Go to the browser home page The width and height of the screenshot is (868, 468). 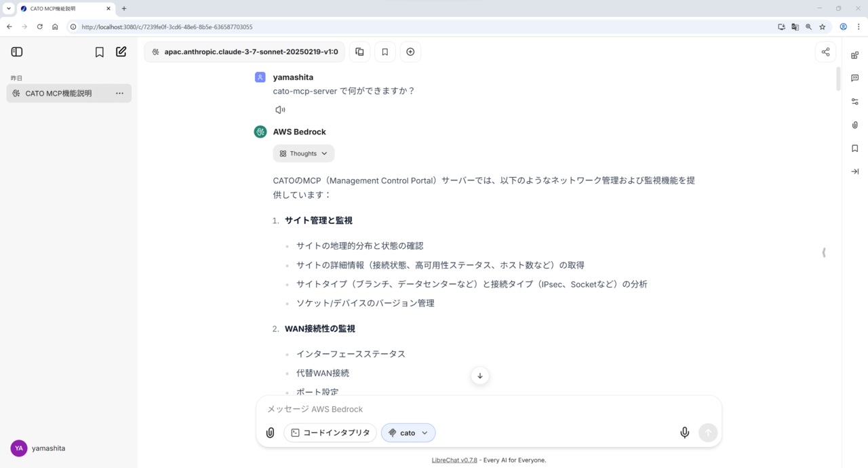[x=55, y=27]
